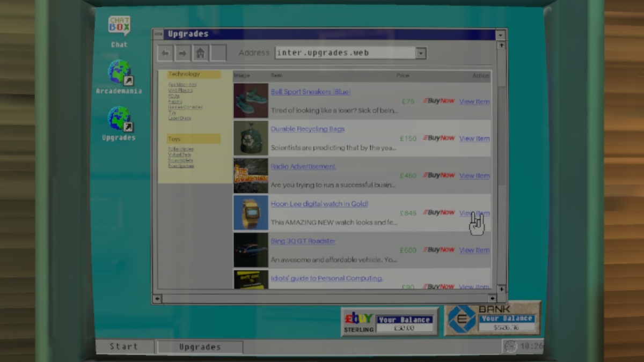644x362 pixels.
Task: Open the Start menu
Action: click(x=124, y=346)
